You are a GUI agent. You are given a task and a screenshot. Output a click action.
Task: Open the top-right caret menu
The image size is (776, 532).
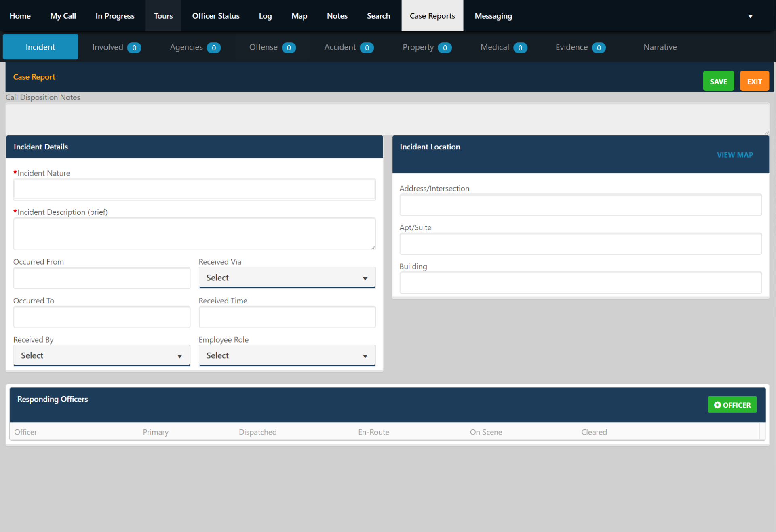point(750,16)
